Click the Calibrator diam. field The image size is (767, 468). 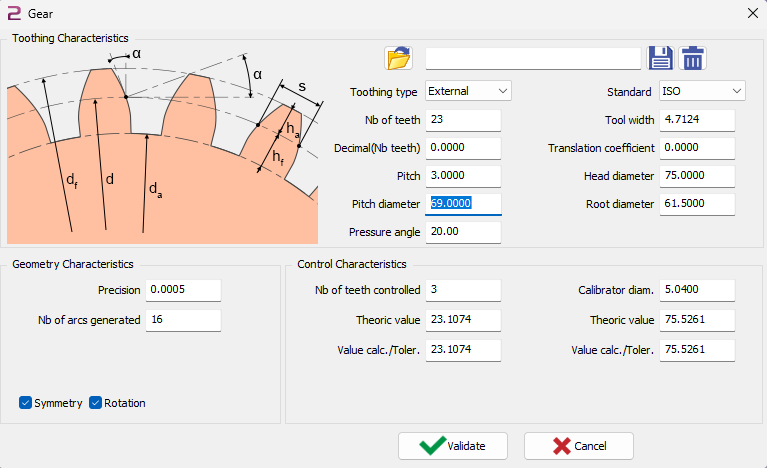697,290
